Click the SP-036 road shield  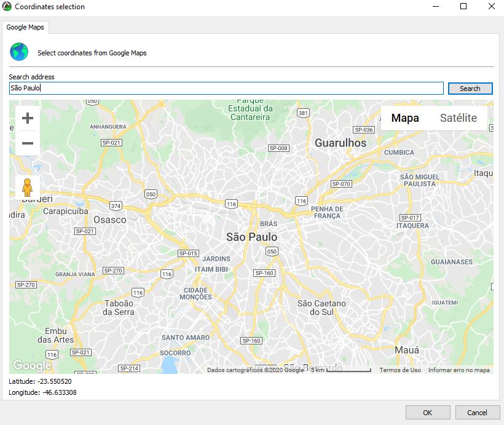(x=364, y=130)
